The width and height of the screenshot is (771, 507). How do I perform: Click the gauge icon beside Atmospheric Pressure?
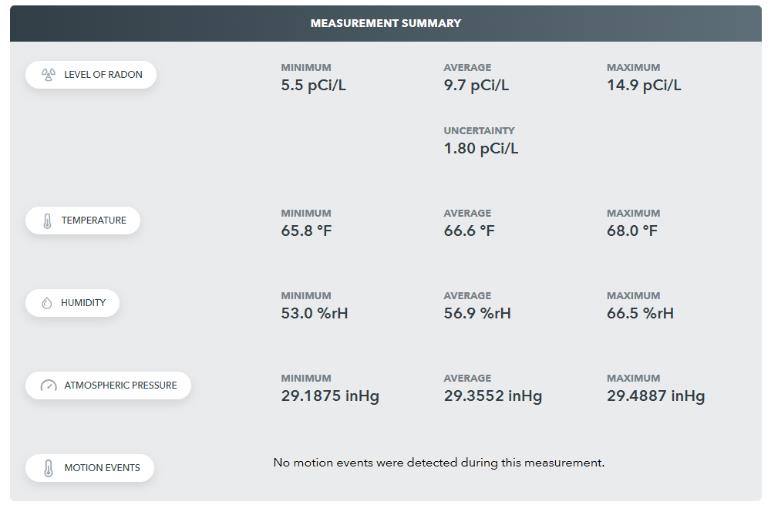48,386
